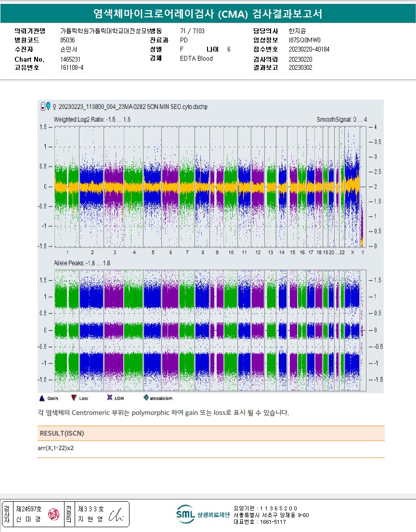Click the SML logo in the footer
This screenshot has height=532, width=416.
coord(185,514)
